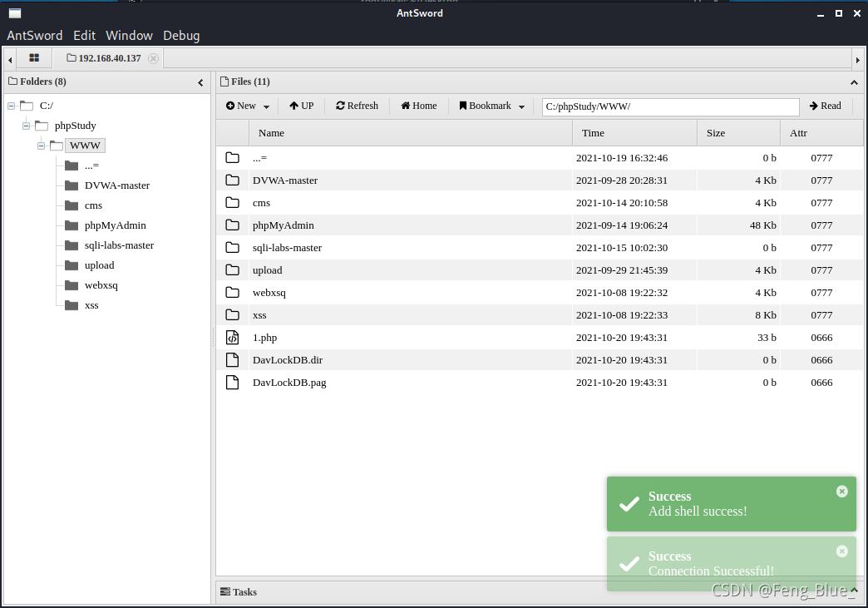Click cms folder icon in file list
The width and height of the screenshot is (868, 608).
(233, 203)
